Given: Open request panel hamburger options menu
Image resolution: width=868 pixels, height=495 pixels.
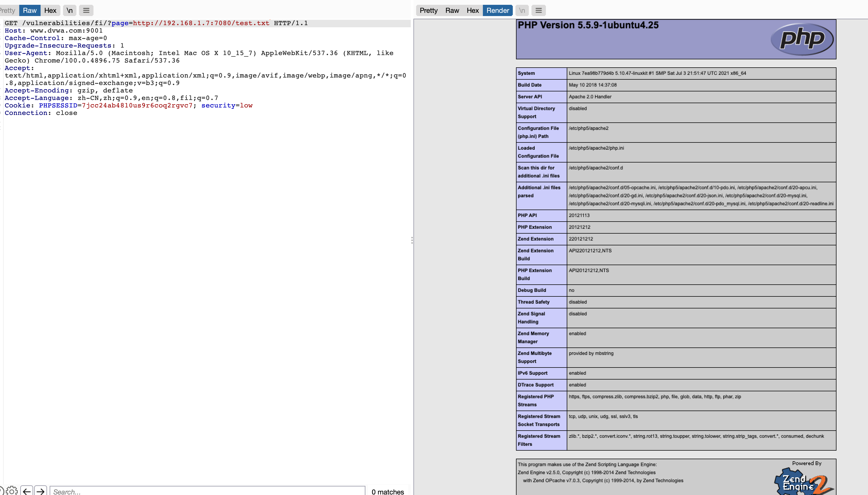Looking at the screenshot, I should [86, 10].
